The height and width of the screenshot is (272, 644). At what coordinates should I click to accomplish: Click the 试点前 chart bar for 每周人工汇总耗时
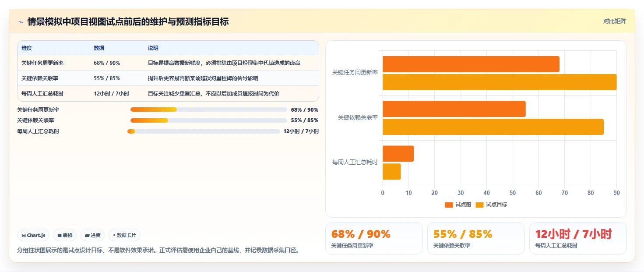click(398, 154)
